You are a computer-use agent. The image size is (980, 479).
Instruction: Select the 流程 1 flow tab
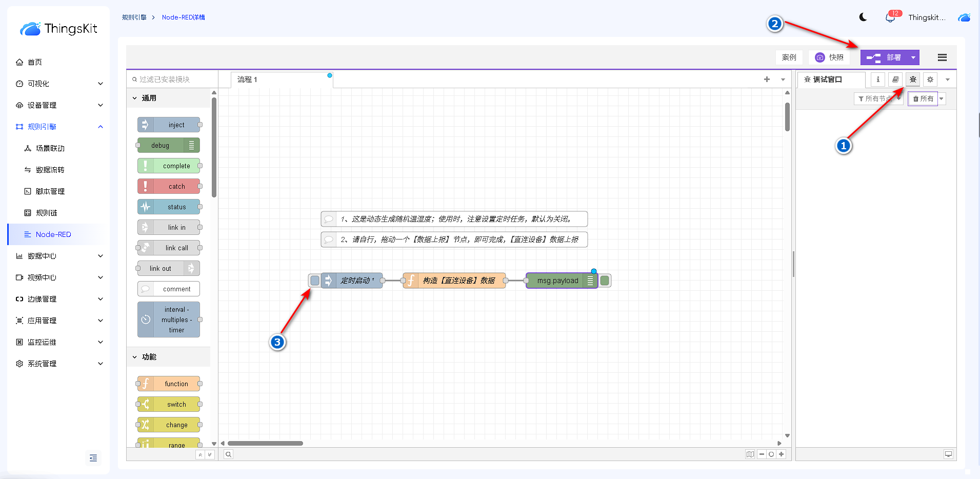click(248, 79)
